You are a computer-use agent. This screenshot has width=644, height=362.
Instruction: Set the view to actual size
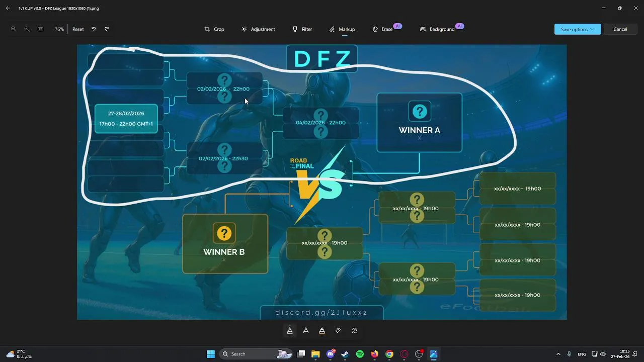(41, 29)
